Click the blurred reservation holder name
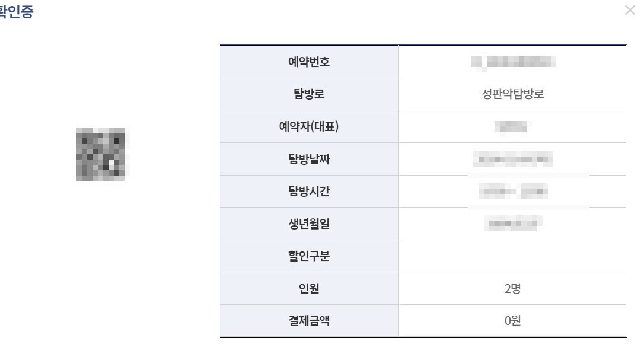The height and width of the screenshot is (344, 644). pyautogui.click(x=512, y=126)
